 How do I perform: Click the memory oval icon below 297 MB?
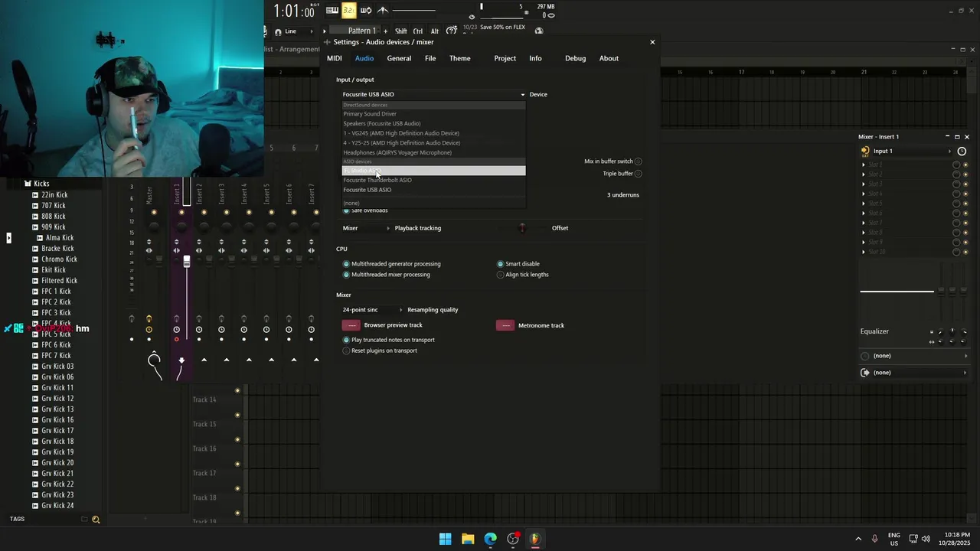(551, 15)
